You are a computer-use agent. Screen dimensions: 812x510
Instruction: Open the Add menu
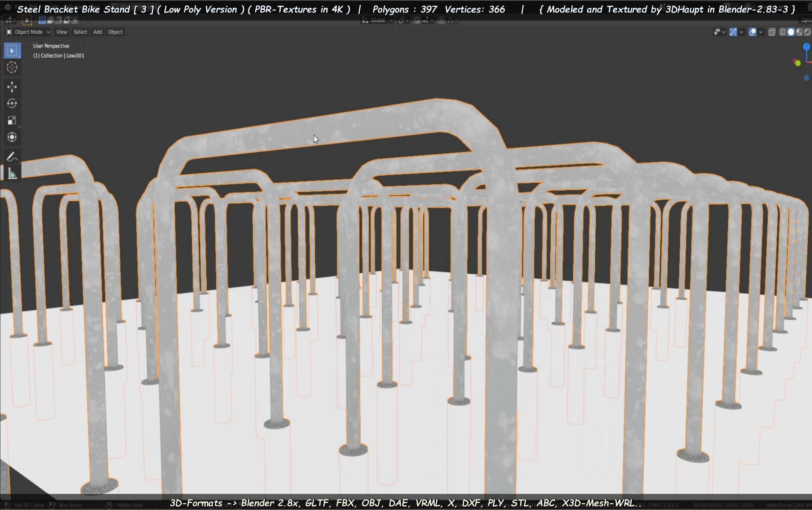point(98,32)
